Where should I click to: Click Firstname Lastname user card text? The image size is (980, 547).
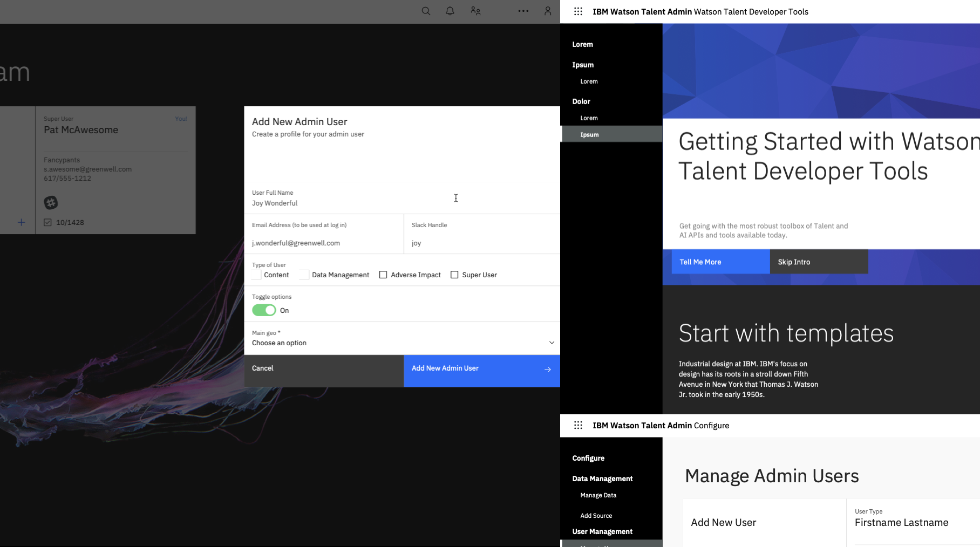coord(901,523)
